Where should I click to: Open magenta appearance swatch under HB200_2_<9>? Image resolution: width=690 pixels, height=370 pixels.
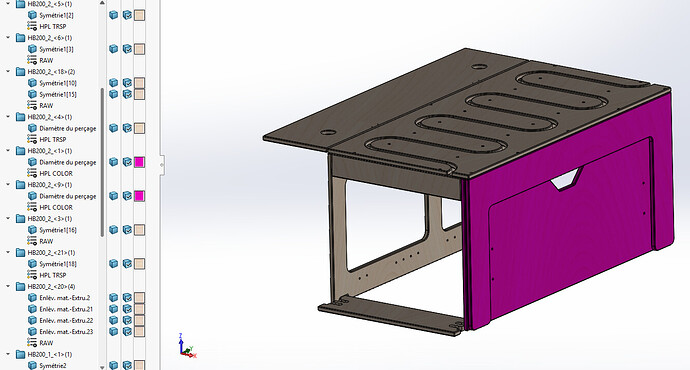point(139,196)
